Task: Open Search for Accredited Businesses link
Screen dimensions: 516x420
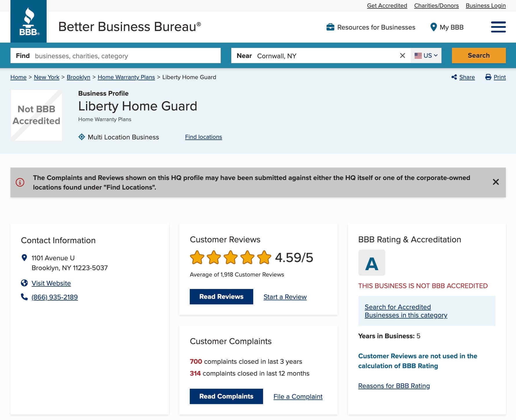Action: [406, 311]
